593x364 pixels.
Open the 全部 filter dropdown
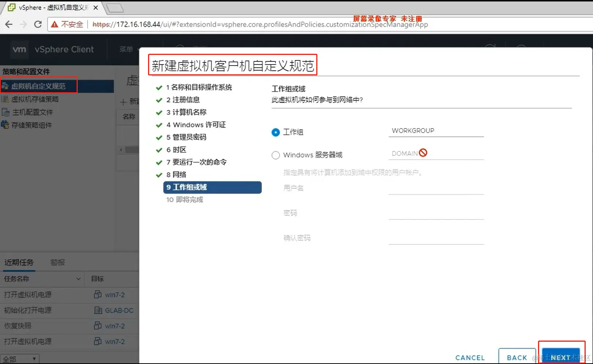(20, 359)
